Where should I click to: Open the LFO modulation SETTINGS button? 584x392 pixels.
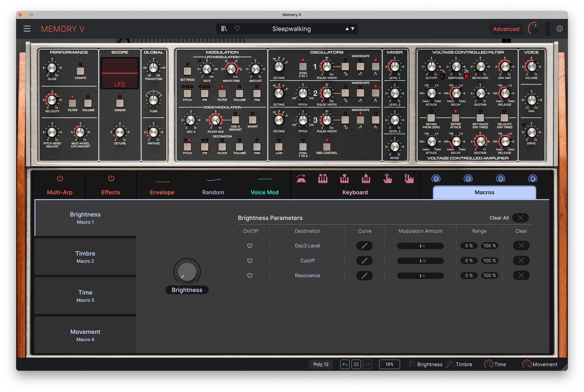[187, 71]
